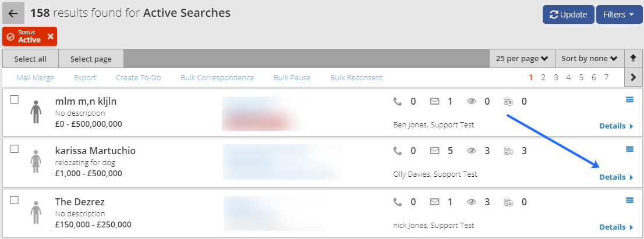Viewport: 644px width, 239px height.
Task: Check the box beside The Dezrez
Action: pyautogui.click(x=15, y=200)
